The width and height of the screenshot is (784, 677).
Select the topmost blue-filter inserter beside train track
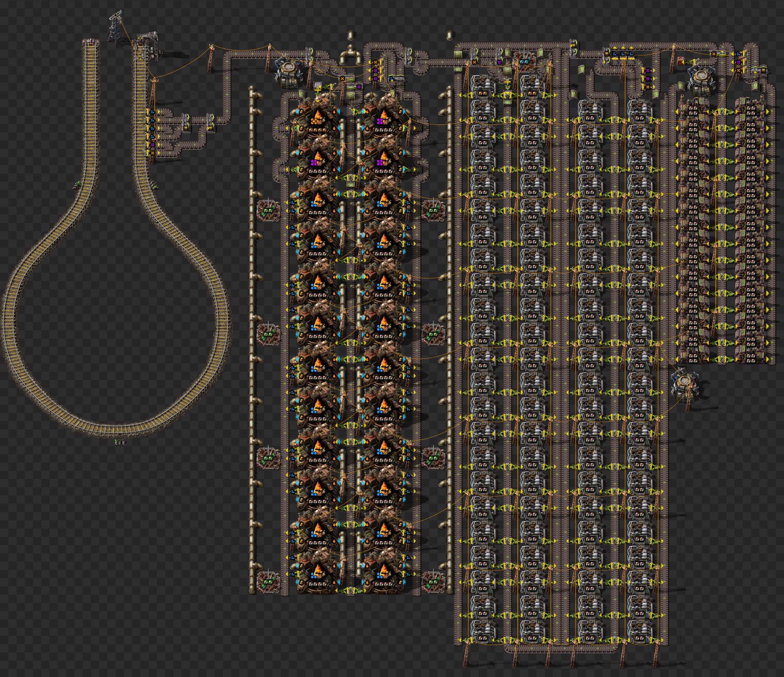tap(151, 112)
